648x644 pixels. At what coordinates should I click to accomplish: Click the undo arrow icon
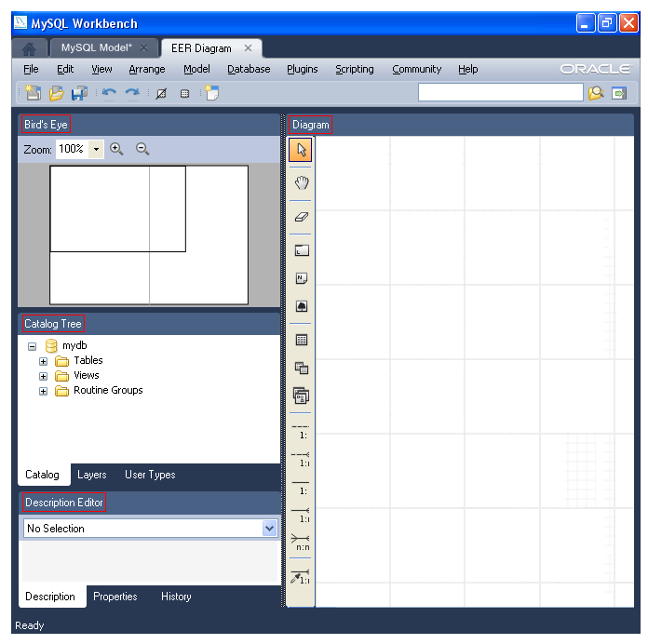109,93
